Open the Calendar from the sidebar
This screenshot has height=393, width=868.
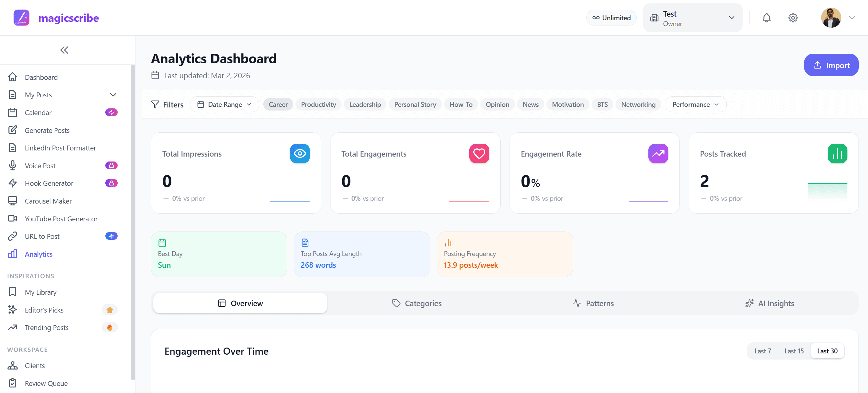(x=38, y=112)
